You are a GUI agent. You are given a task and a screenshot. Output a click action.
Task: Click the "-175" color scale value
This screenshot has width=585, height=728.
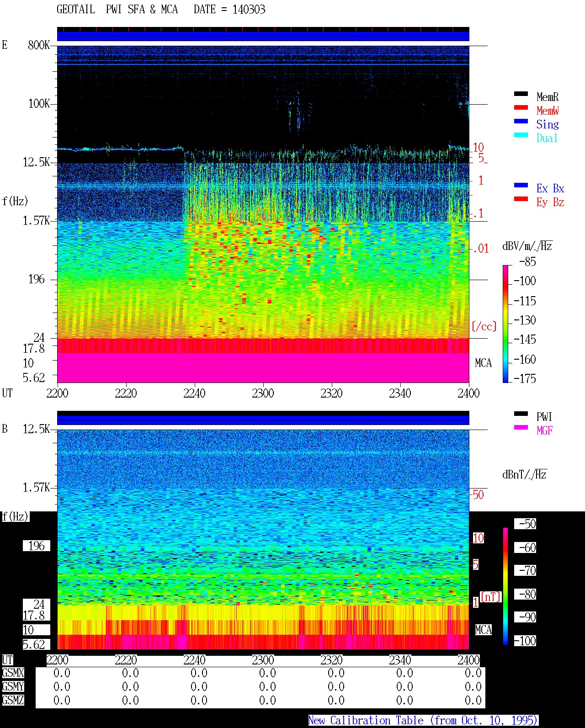(x=525, y=378)
